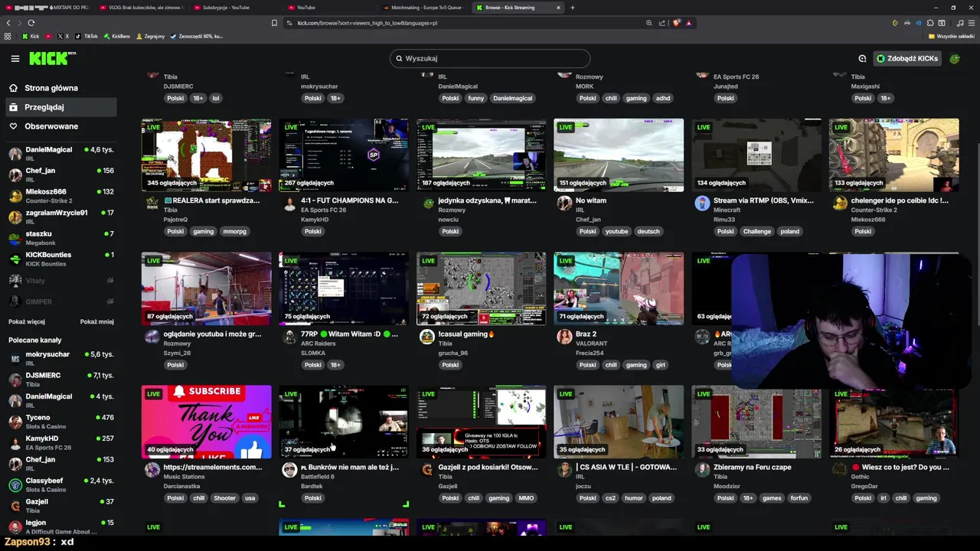
Task: Click the VALORANT category under Braz 2
Action: click(591, 344)
